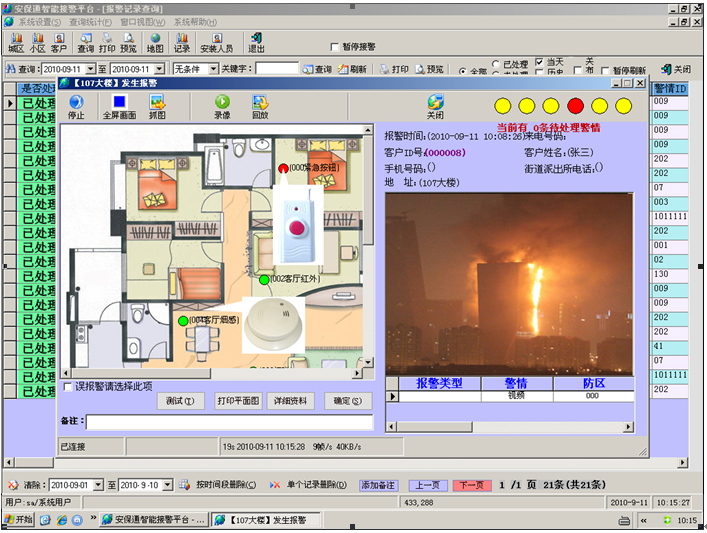Enable the 暂停报警 pause alarm checkbox
Screen dimensions: 707x533
point(336,46)
